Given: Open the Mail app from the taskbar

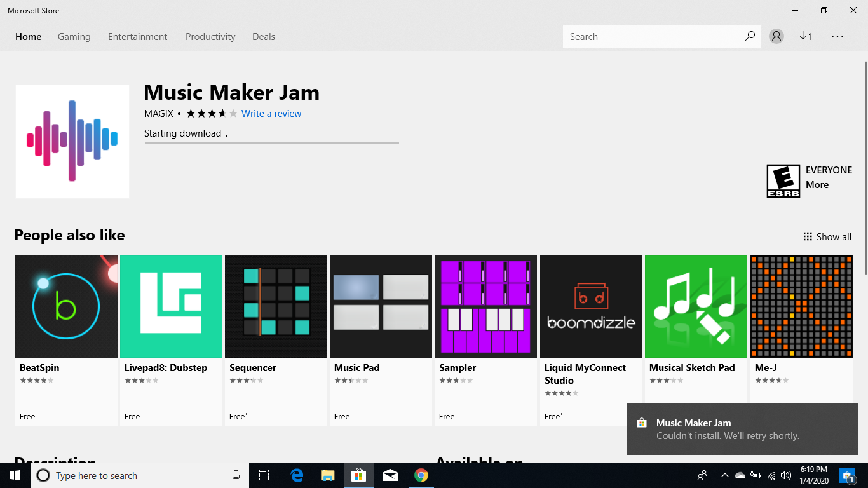Looking at the screenshot, I should pyautogui.click(x=390, y=475).
